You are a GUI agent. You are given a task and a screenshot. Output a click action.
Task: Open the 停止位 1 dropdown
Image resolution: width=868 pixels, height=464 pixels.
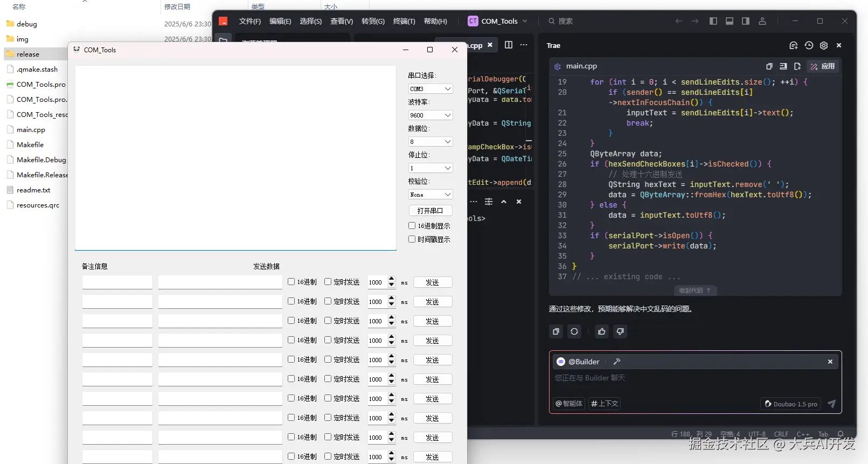(430, 168)
